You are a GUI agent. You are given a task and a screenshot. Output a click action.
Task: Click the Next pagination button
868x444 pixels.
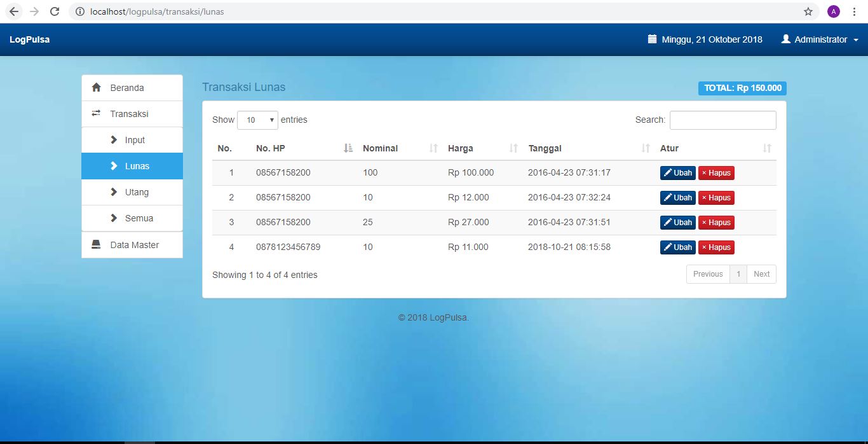761,274
